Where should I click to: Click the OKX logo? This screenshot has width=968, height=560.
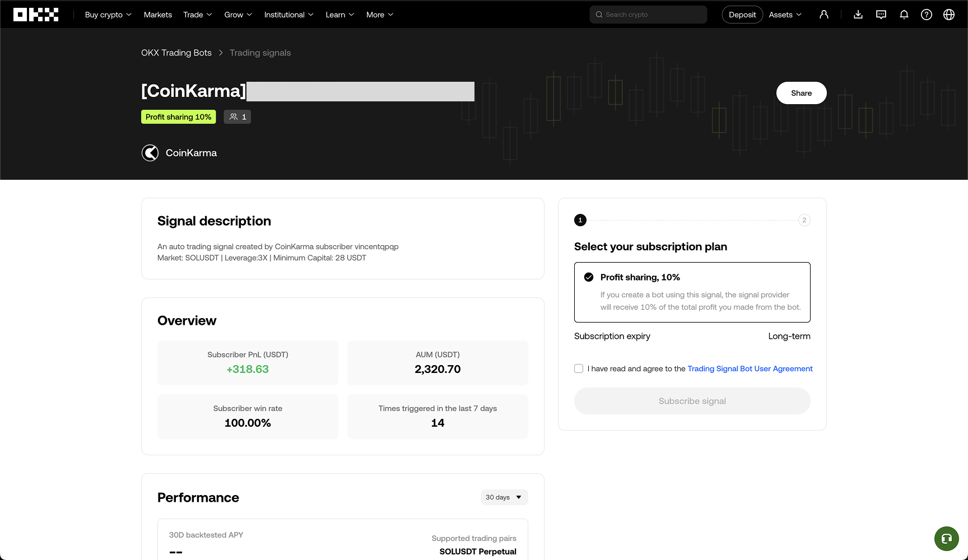(36, 15)
